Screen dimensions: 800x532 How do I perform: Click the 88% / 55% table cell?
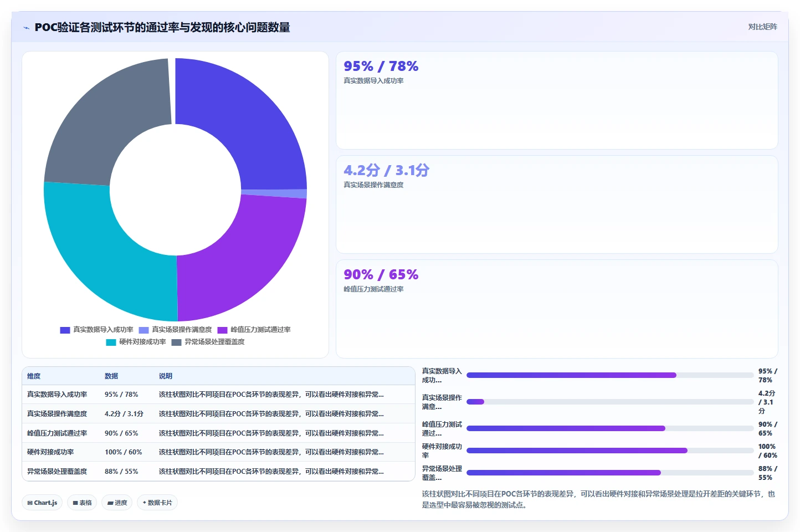coord(121,472)
